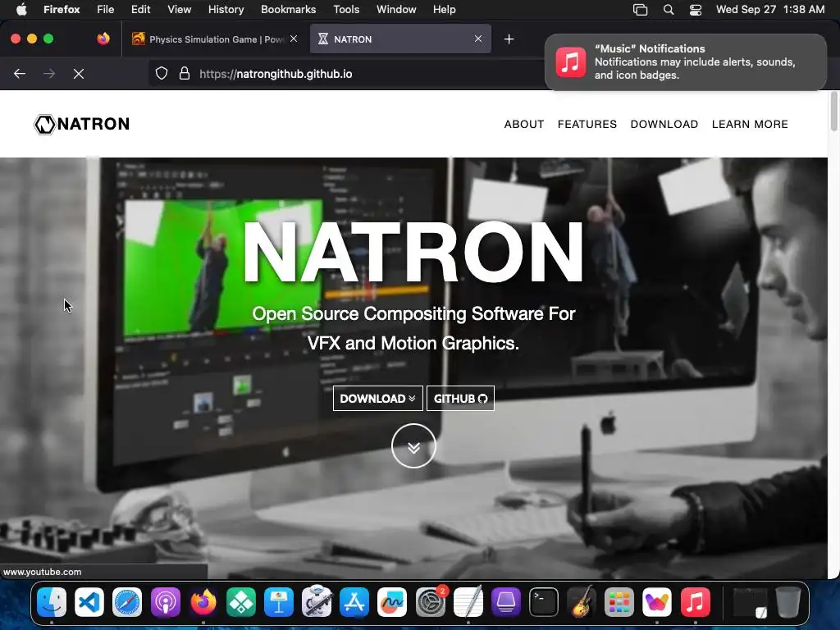Open Music from the dock
This screenshot has height=630, width=840.
coord(696,602)
